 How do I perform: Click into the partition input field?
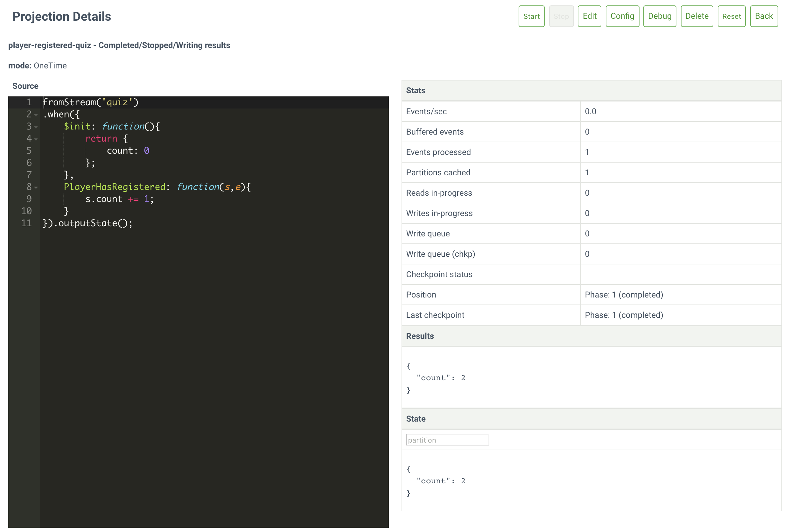(447, 440)
